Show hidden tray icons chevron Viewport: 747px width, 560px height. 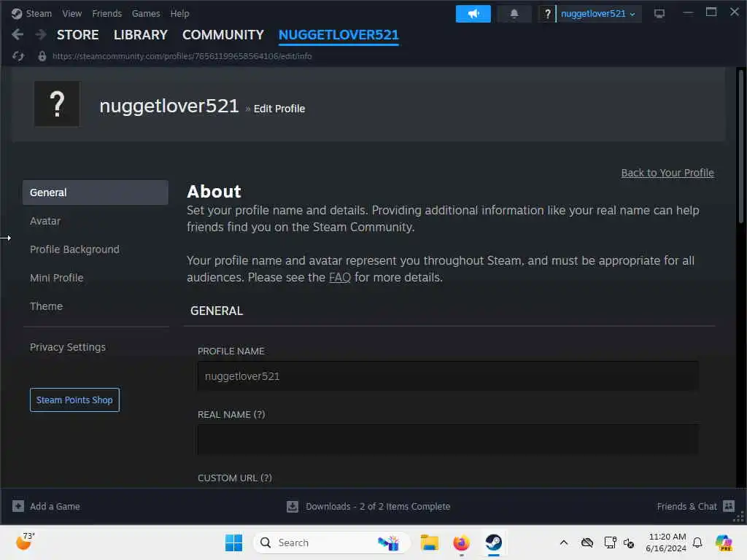564,542
